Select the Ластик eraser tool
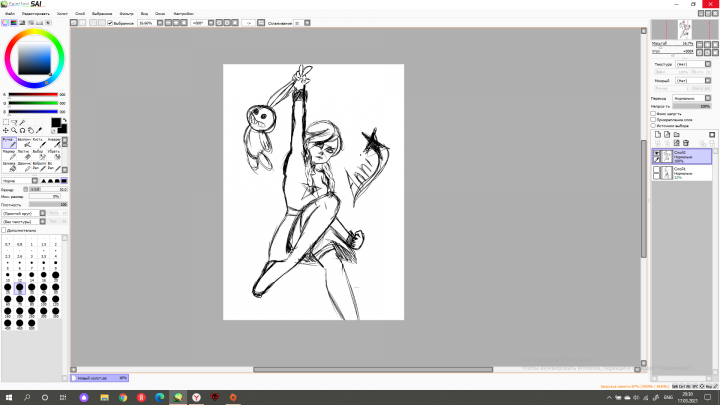Viewport: 720px width, 405px height. click(24, 155)
